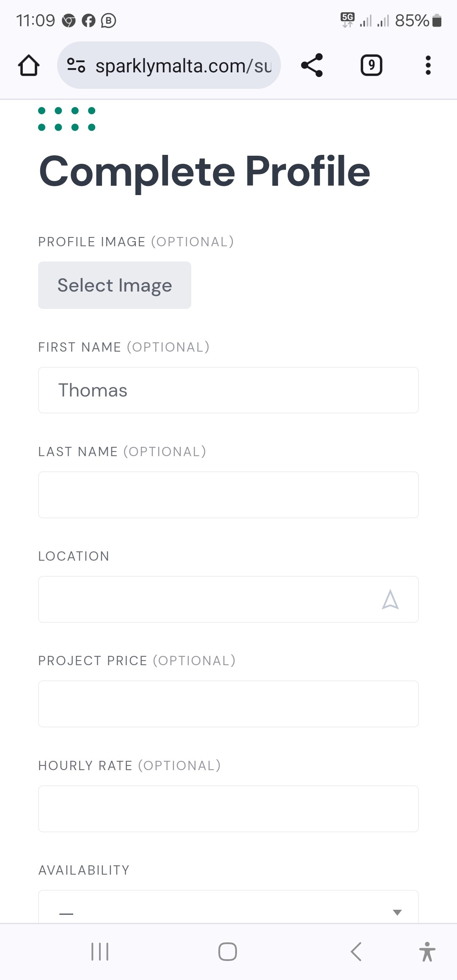Open the tab switcher showing 9 tabs
Screen dimensions: 457x980
pyautogui.click(x=371, y=66)
